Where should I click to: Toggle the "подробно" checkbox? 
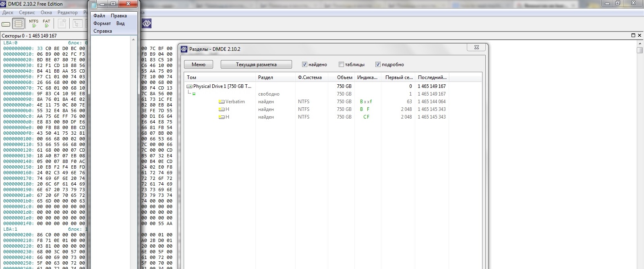[x=378, y=65]
